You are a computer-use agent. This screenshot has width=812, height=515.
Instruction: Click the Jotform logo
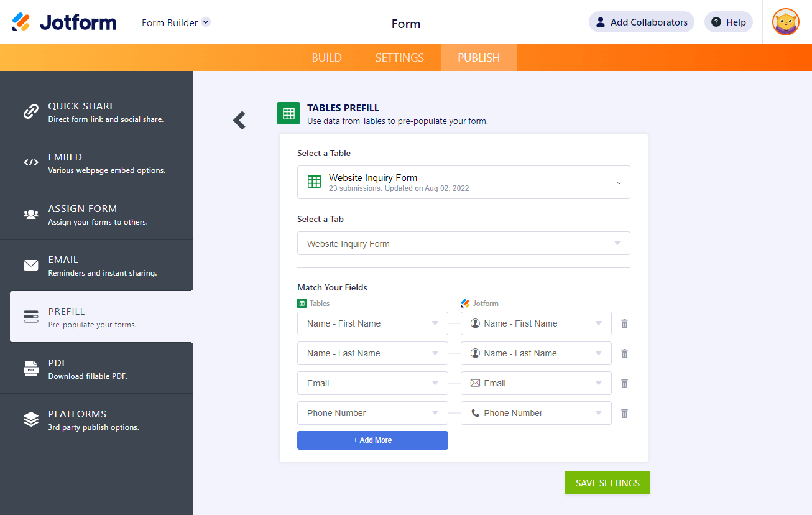pyautogui.click(x=64, y=22)
